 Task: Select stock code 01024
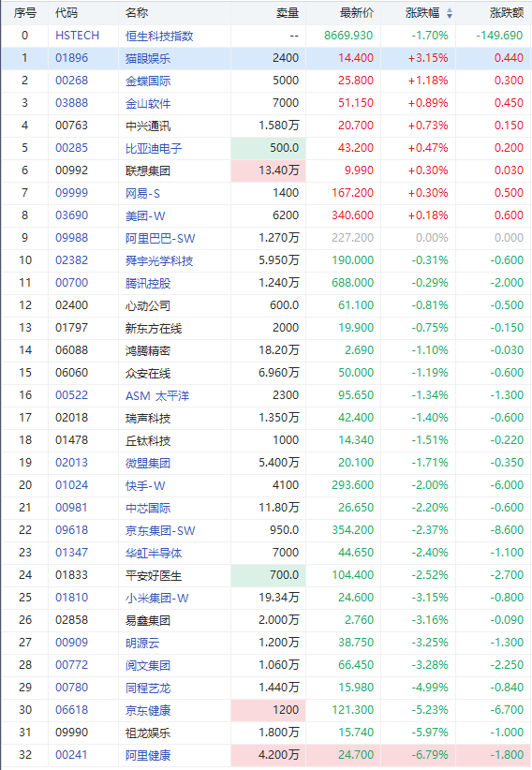(72, 485)
